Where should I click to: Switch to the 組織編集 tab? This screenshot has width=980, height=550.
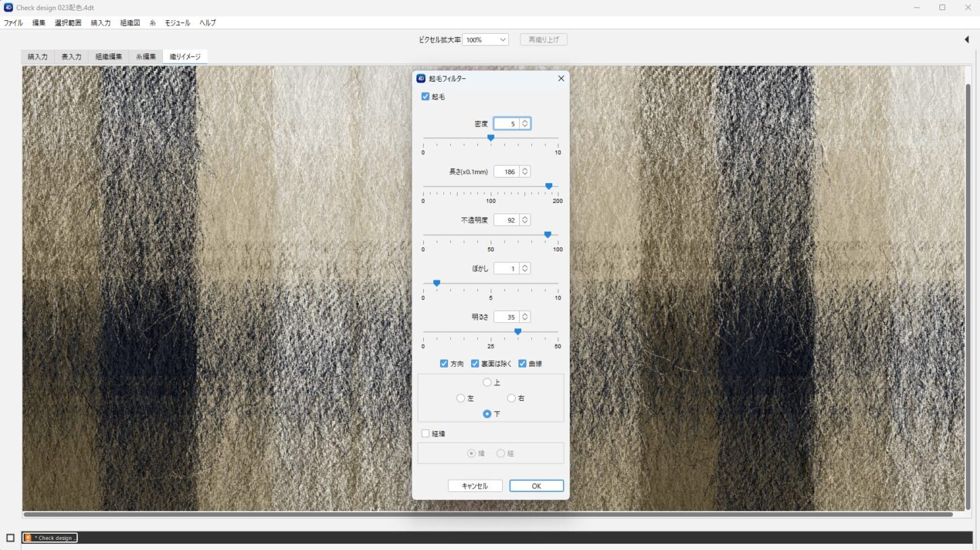point(108,57)
